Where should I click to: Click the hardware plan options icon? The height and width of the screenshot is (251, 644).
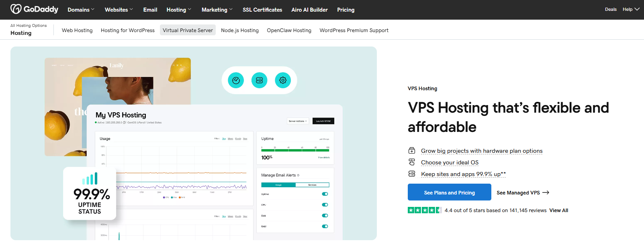click(x=412, y=151)
